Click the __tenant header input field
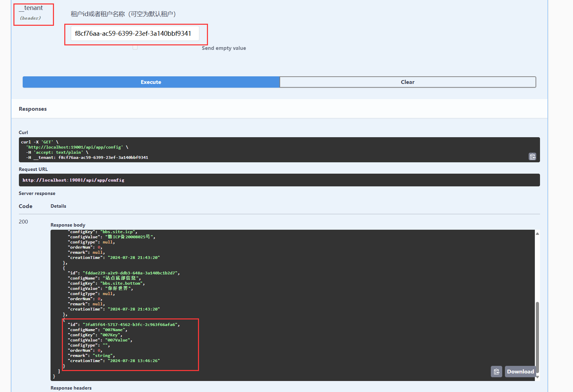 tap(135, 34)
